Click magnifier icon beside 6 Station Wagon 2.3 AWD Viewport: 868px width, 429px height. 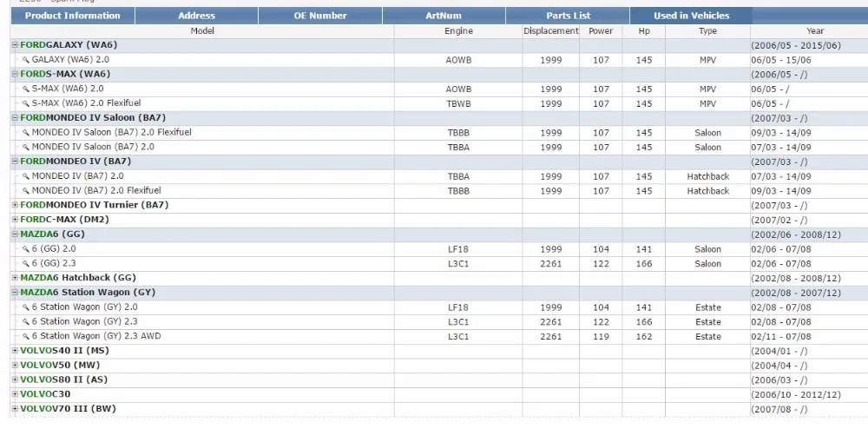tap(25, 336)
